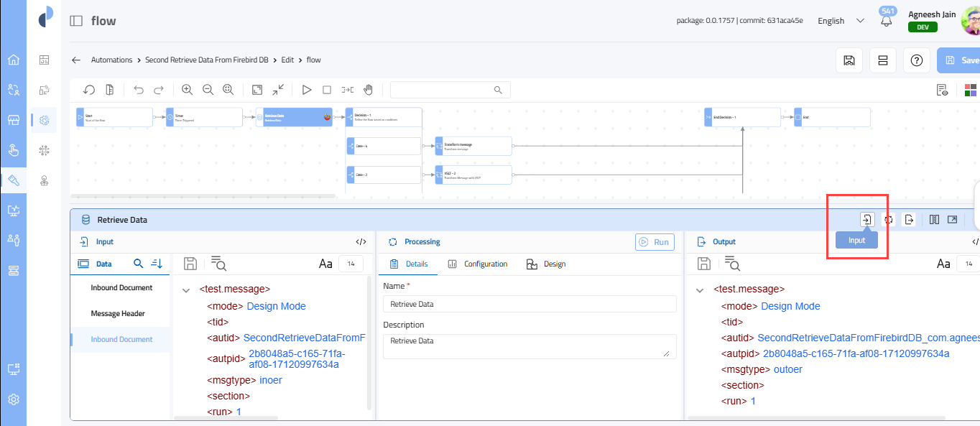The image size is (980, 426).
Task: Collapse the test.message node in Output
Action: point(700,290)
